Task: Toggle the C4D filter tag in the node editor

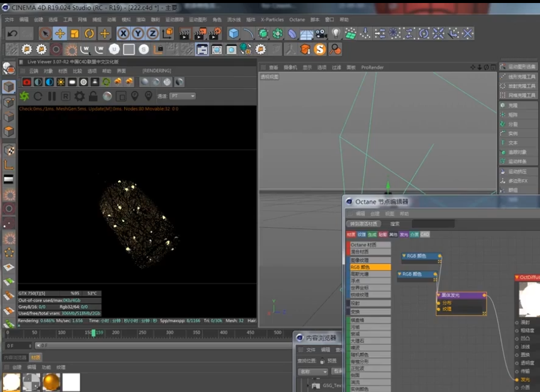Action: click(425, 234)
